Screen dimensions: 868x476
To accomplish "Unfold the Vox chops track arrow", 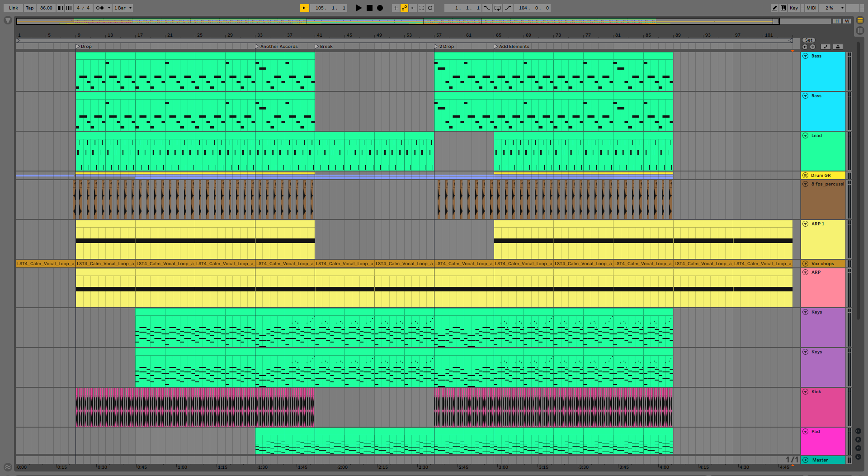I will point(806,263).
